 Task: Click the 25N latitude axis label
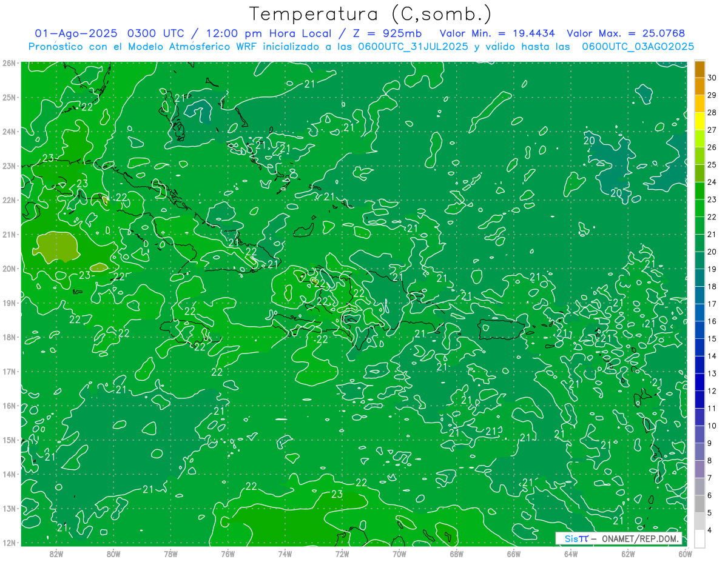[9, 97]
